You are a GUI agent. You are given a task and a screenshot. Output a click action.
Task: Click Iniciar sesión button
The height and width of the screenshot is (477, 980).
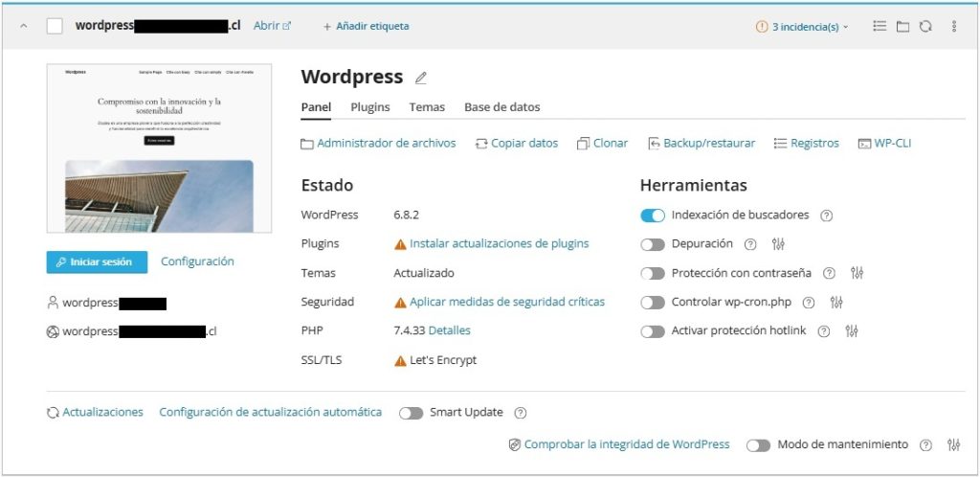97,261
